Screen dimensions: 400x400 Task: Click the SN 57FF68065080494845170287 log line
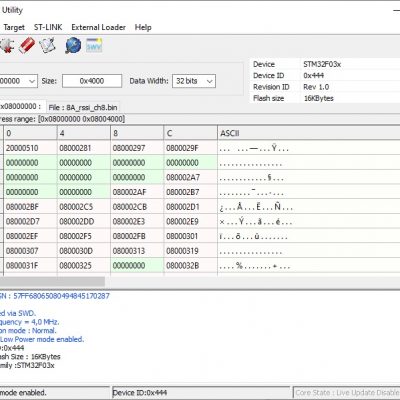point(55,296)
